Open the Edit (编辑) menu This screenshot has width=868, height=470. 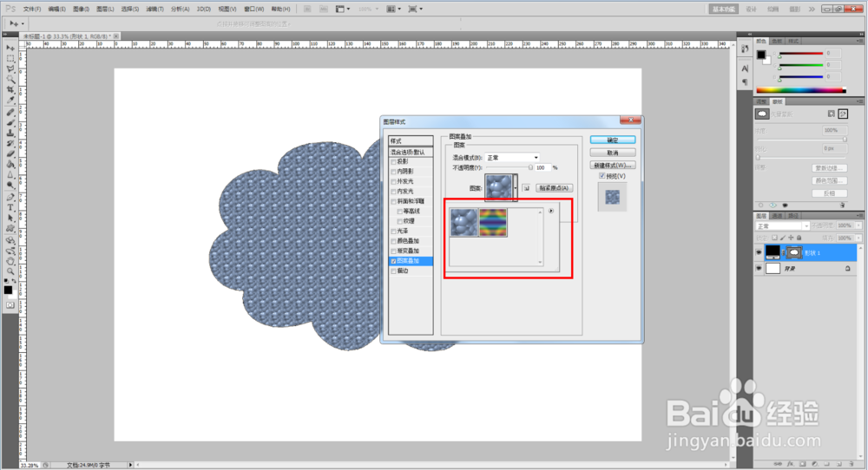[56, 9]
